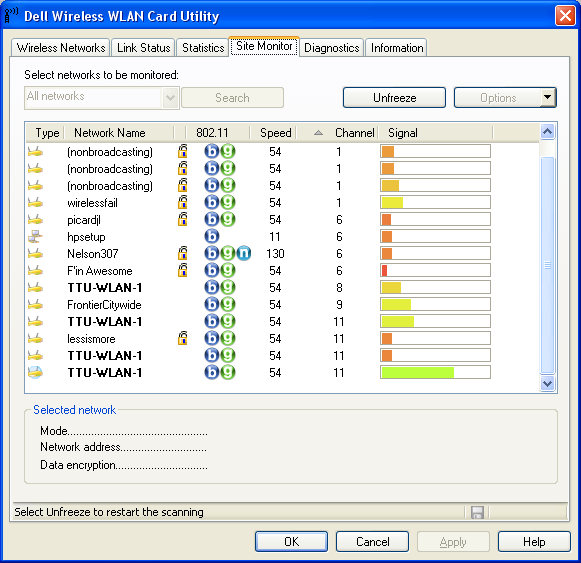Click the signal bar for FrontierCitywide
The height and width of the screenshot is (563, 581).
click(x=435, y=304)
